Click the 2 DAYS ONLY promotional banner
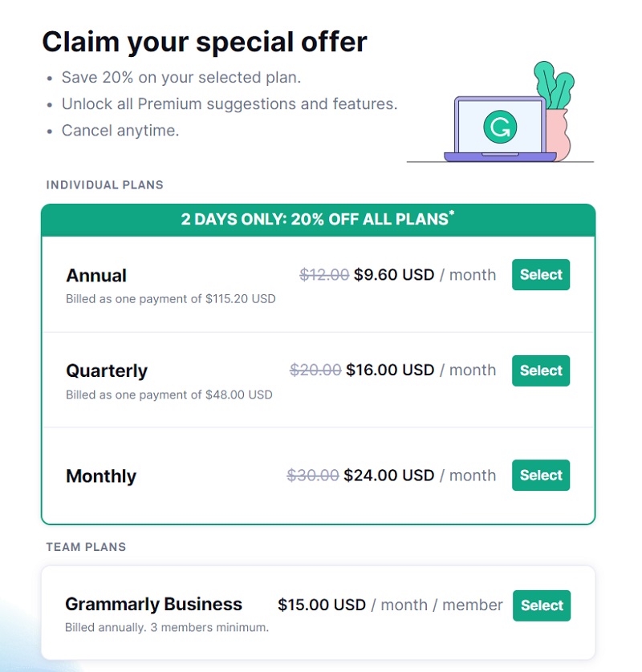Viewport: 642px width, 672px height. click(x=319, y=220)
